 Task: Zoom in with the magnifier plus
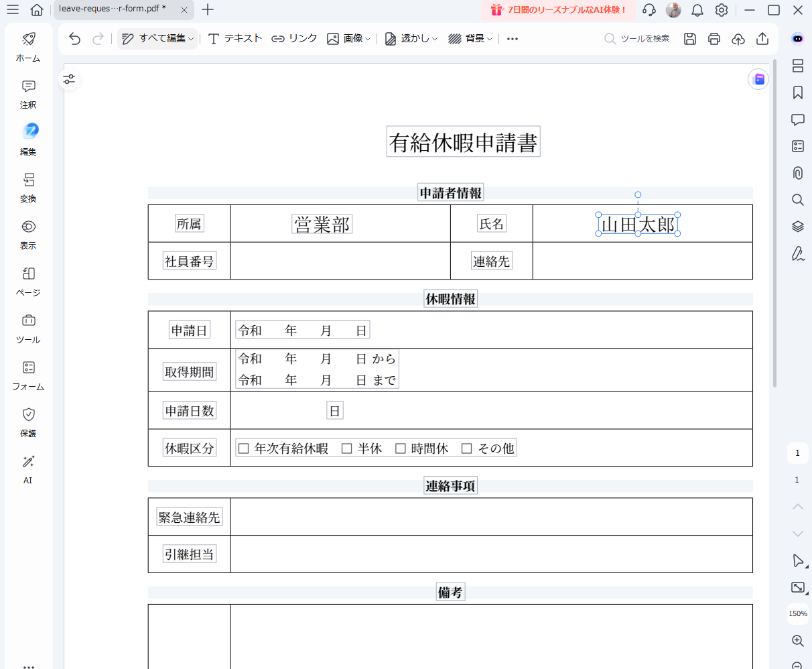click(x=797, y=641)
